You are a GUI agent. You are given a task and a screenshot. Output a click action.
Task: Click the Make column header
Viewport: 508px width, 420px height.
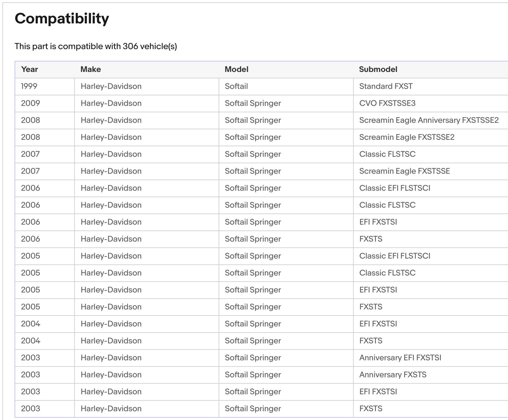[x=91, y=69]
